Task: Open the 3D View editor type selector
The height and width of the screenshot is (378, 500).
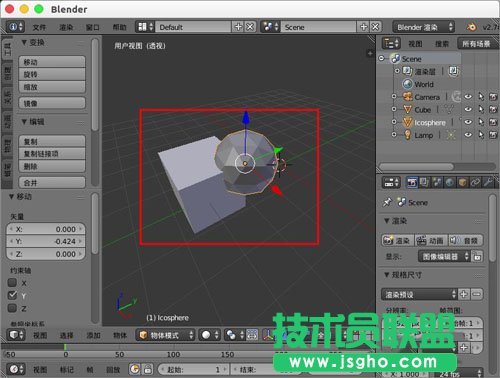Action: pyautogui.click(x=16, y=335)
